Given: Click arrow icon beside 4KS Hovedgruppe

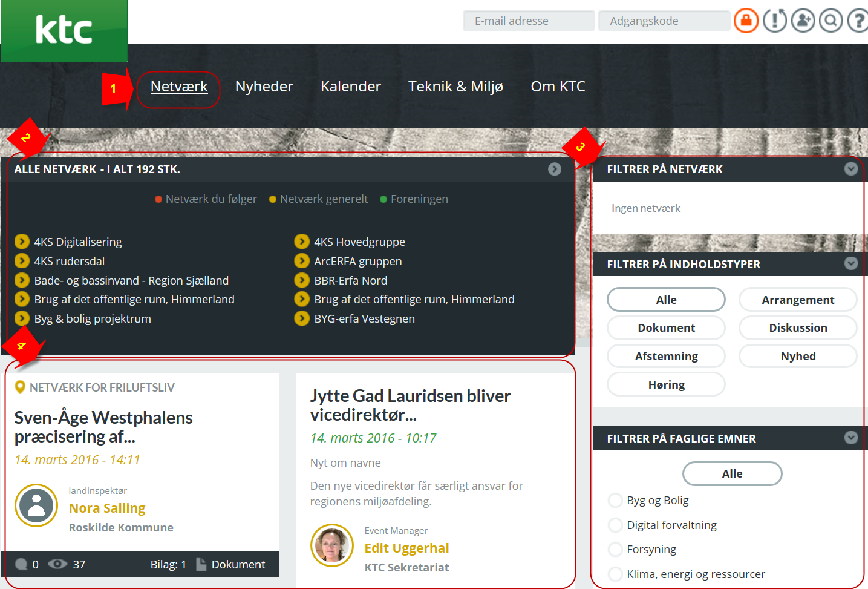Looking at the screenshot, I should tap(302, 242).
